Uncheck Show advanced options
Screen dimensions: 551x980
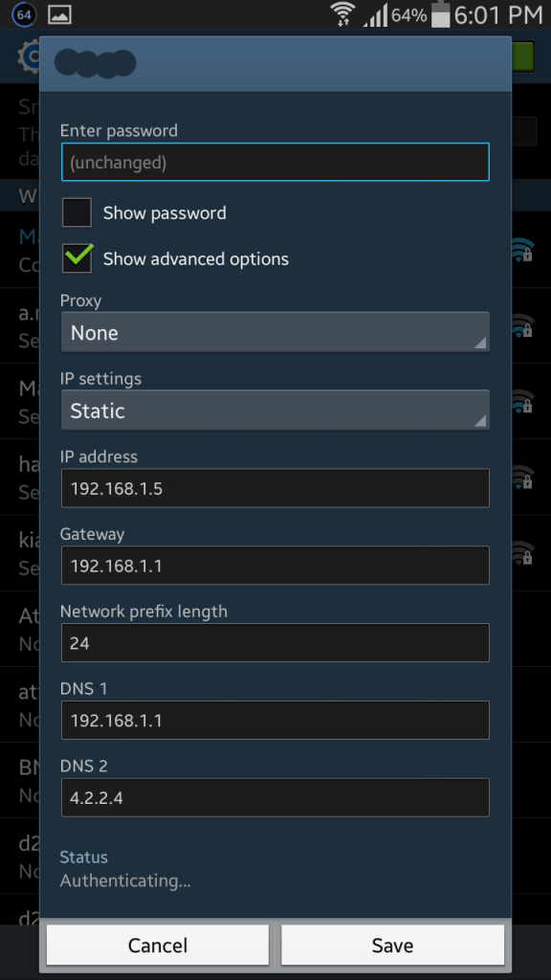[x=77, y=258]
